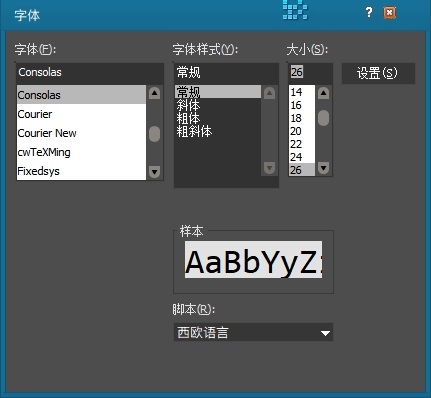Click style list scroll up arrow
The width and height of the screenshot is (431, 398).
click(x=269, y=93)
